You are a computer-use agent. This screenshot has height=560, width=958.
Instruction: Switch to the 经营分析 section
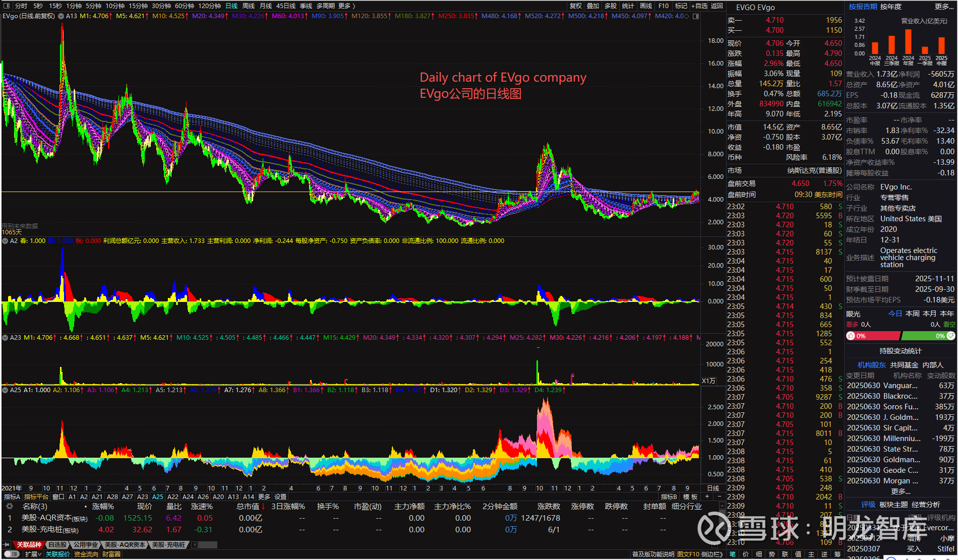pyautogui.click(x=926, y=505)
